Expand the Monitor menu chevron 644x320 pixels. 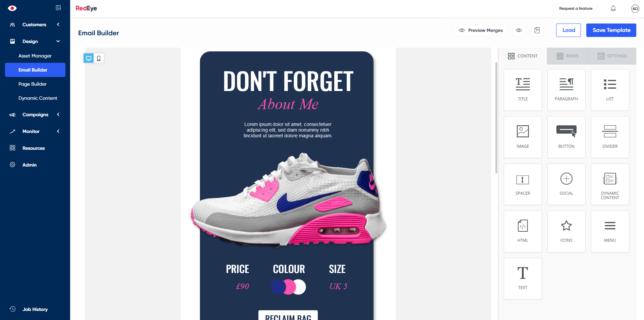point(58,131)
